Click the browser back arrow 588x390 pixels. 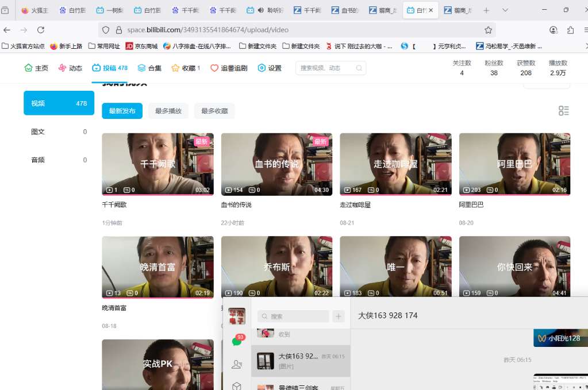tap(7, 30)
